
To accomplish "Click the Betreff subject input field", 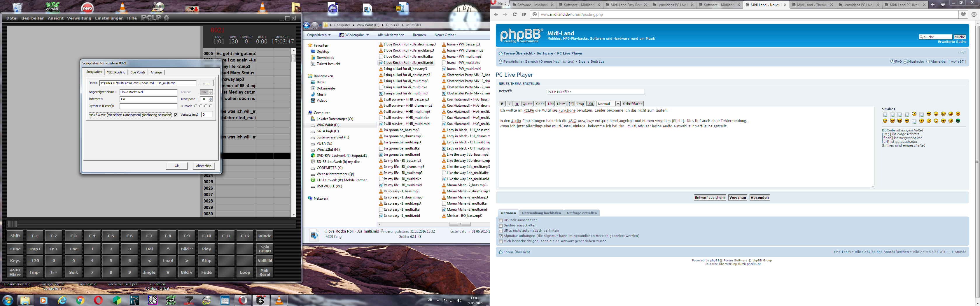I will click(x=595, y=92).
